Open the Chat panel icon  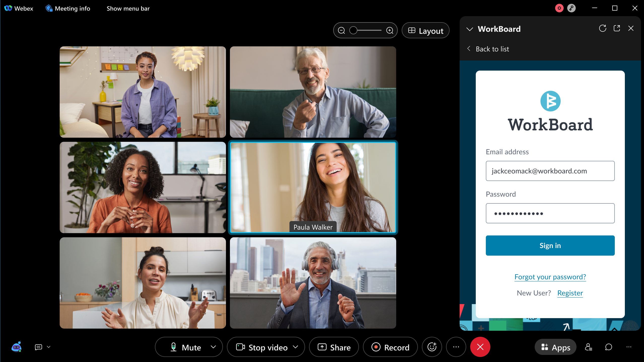pos(608,347)
